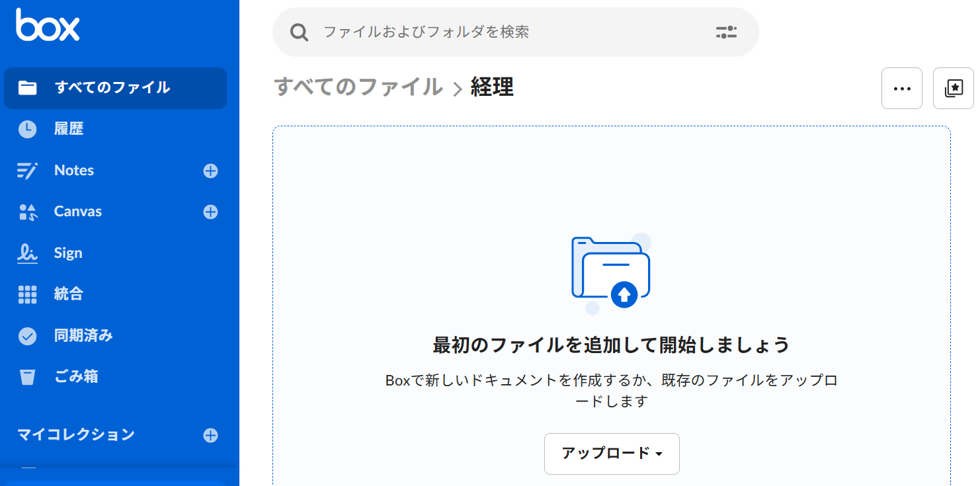Add a new Canvas using the plus icon
Image resolution: width=980 pixels, height=486 pixels.
click(210, 211)
